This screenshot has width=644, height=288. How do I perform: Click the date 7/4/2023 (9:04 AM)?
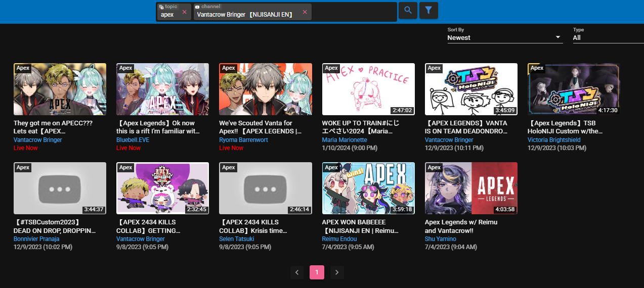point(451,247)
